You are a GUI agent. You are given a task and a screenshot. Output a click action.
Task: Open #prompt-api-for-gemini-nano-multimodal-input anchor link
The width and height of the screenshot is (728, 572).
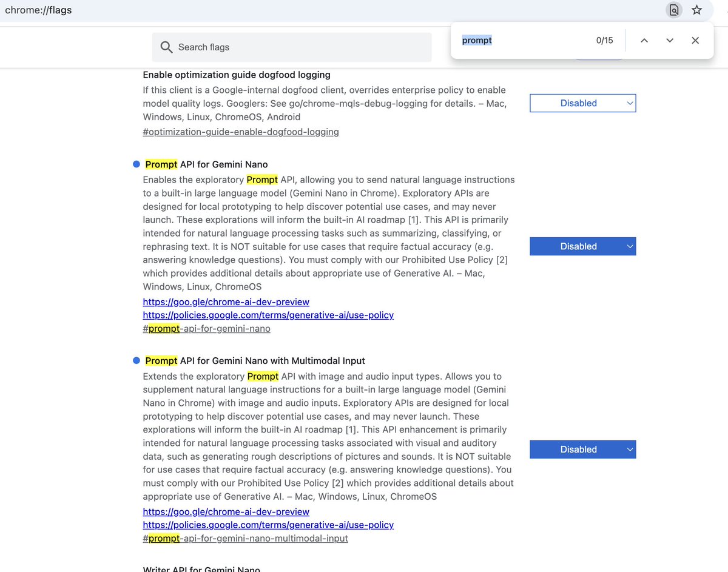coord(246,539)
